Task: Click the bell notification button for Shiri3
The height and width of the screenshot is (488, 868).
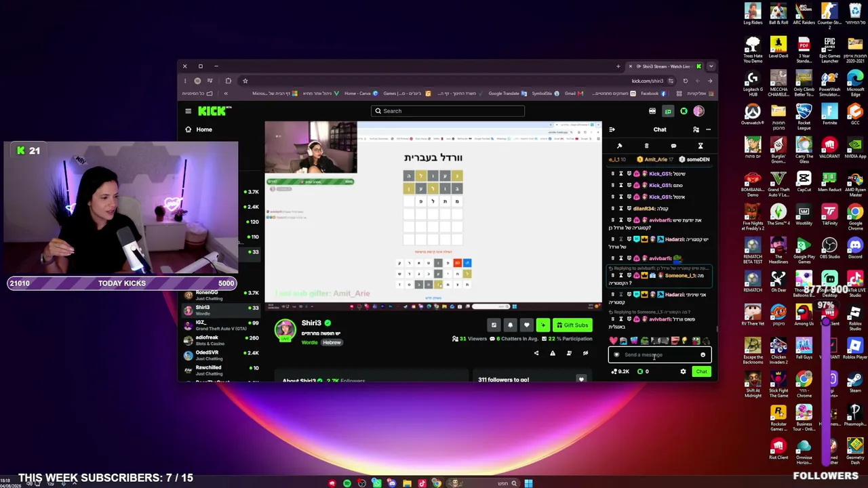Action: coord(510,325)
